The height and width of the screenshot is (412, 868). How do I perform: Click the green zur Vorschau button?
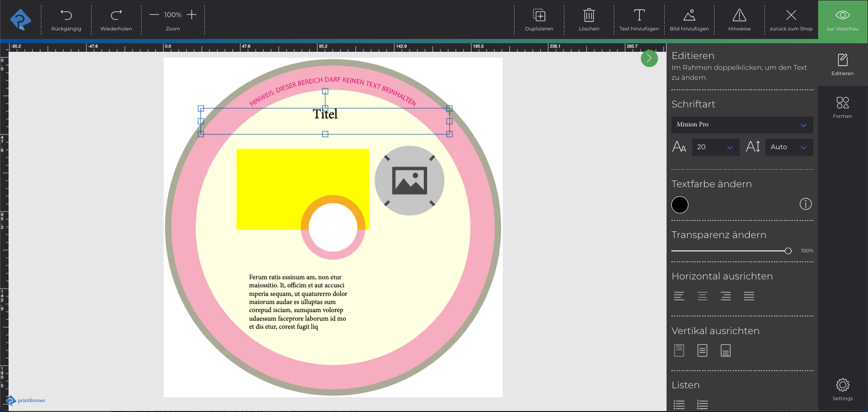pos(842,19)
